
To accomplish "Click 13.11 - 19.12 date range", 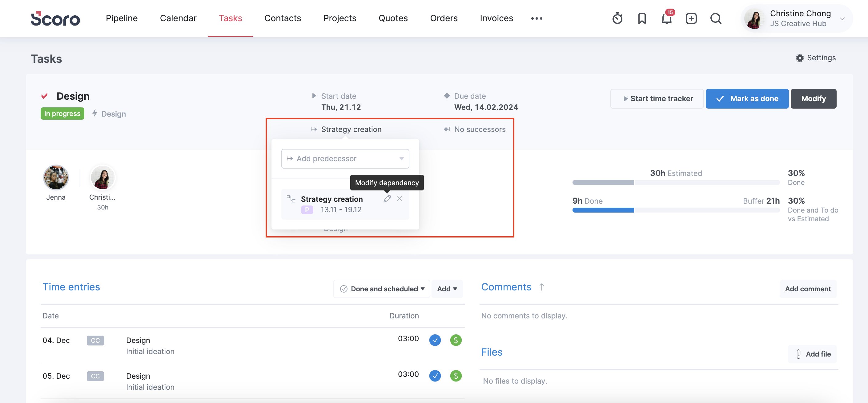I will [341, 210].
